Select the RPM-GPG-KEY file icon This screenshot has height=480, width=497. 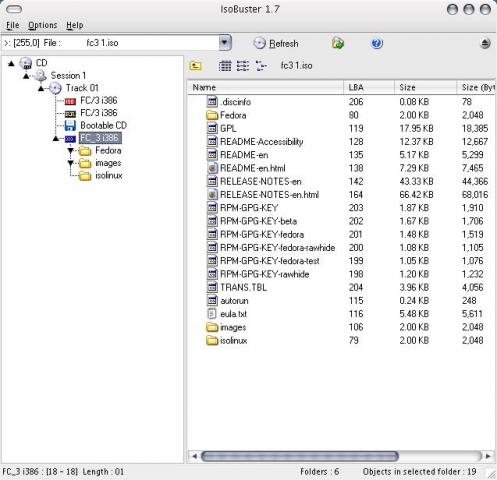pos(212,208)
